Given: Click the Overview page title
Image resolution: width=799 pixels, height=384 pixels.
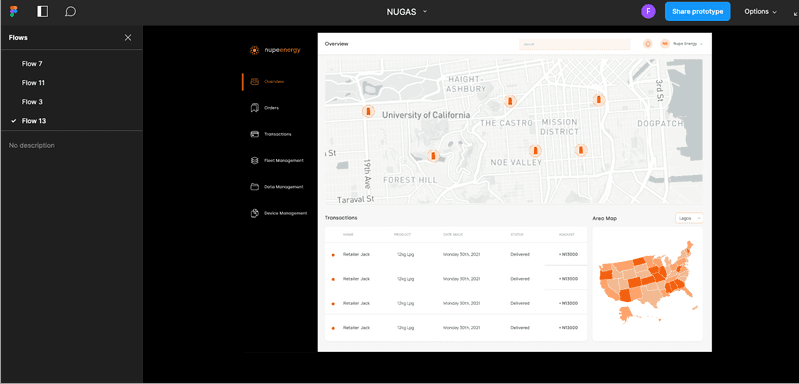Looking at the screenshot, I should point(336,44).
